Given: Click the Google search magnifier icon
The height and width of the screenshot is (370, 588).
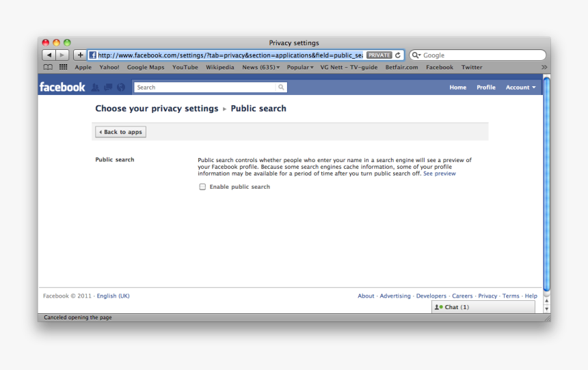Looking at the screenshot, I should tap(416, 55).
